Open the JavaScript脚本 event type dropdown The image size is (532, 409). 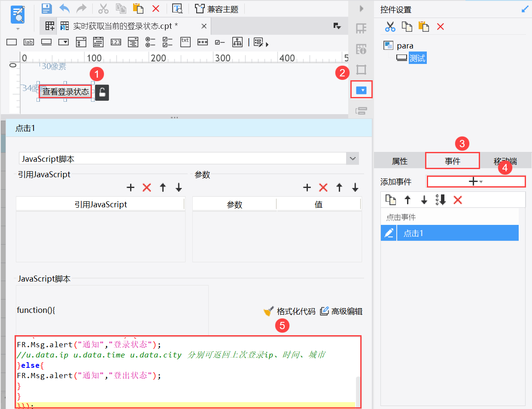352,158
